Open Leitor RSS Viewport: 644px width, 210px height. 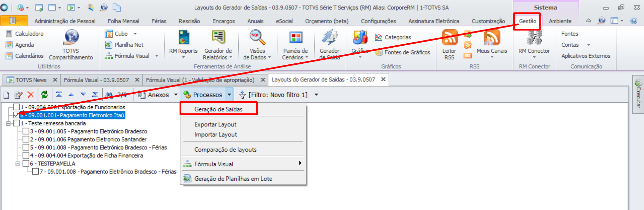tap(449, 45)
